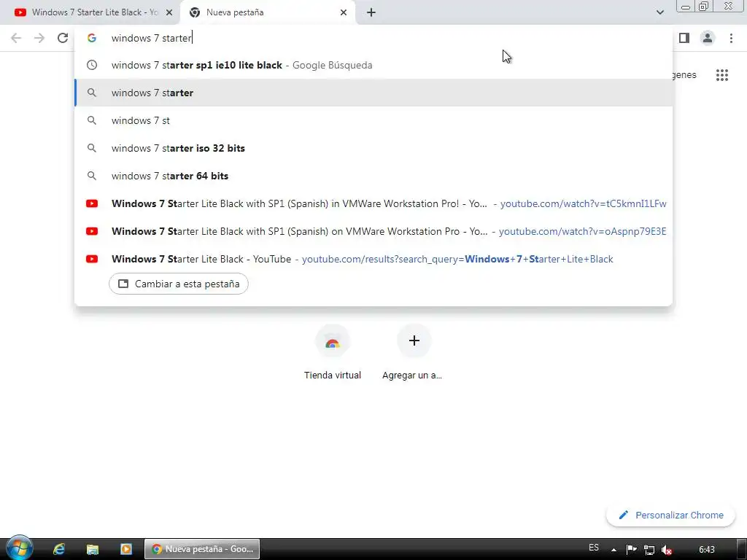The height and width of the screenshot is (560, 747).
Task: Launch Internet Explorer from the taskbar
Action: (x=59, y=549)
